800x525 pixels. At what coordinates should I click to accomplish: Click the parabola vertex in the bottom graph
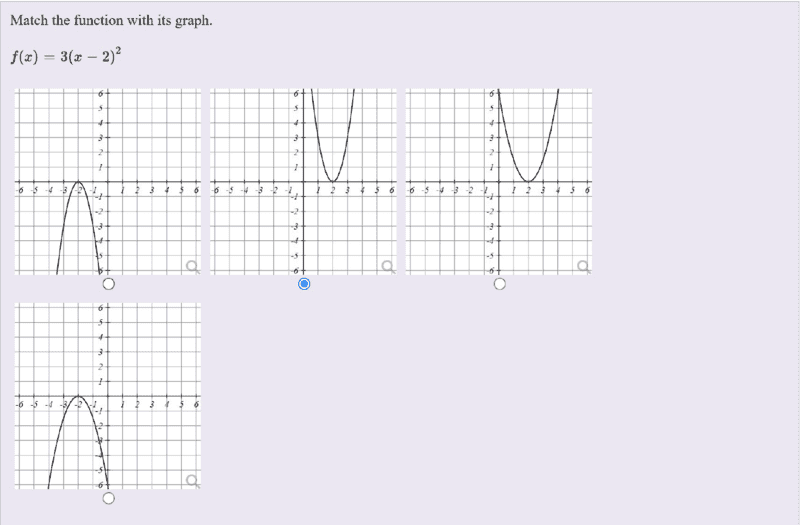point(78,397)
